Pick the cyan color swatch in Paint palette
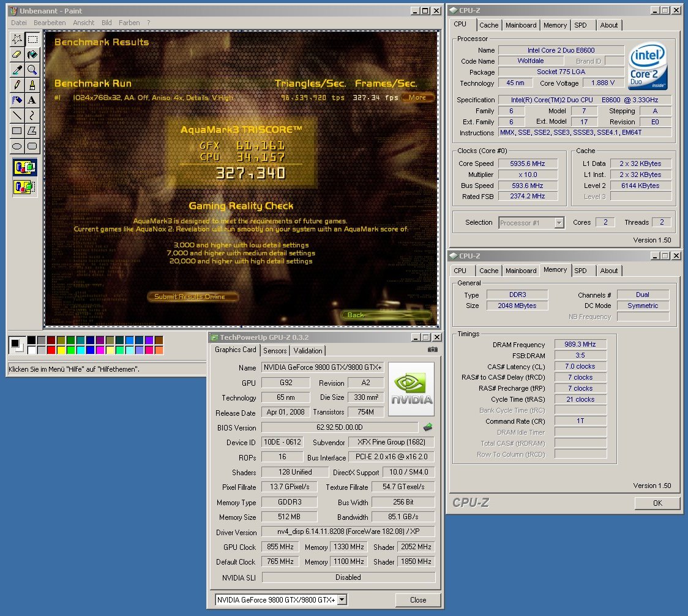 [80, 350]
